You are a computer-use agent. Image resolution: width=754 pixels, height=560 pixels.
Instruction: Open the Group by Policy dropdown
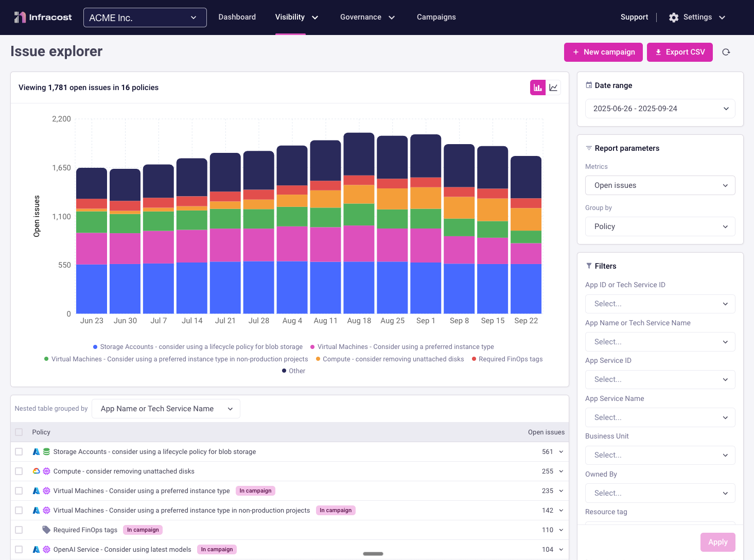[660, 226]
